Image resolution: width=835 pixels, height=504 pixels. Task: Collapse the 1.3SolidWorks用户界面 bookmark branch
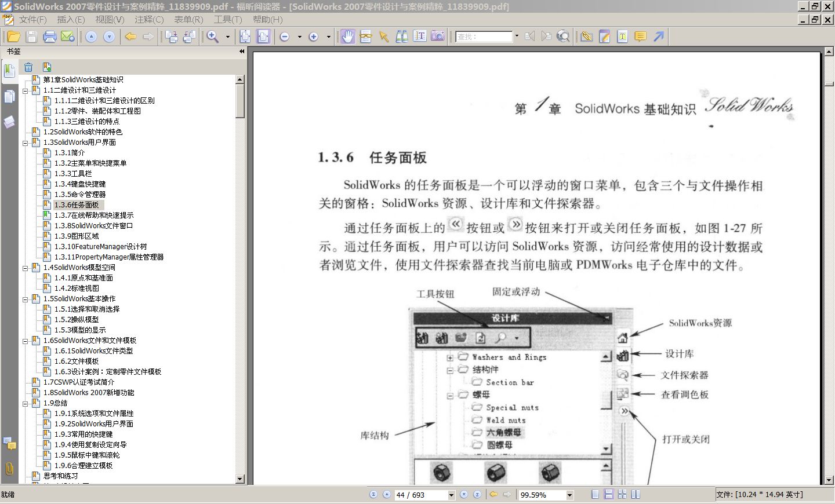point(26,143)
